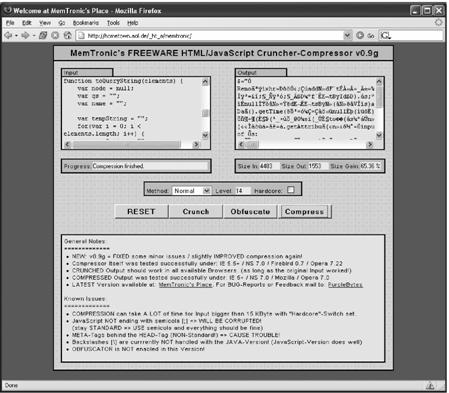Open the Method dropdown set to Normal
The width and height of the screenshot is (449, 393).
point(191,190)
